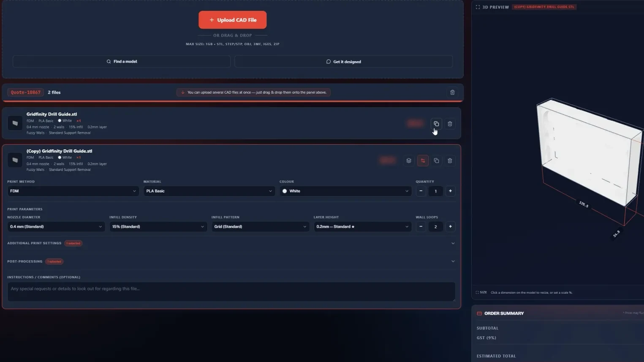Open the Layer Height dropdown
Image resolution: width=644 pixels, height=362 pixels.
coord(362,227)
